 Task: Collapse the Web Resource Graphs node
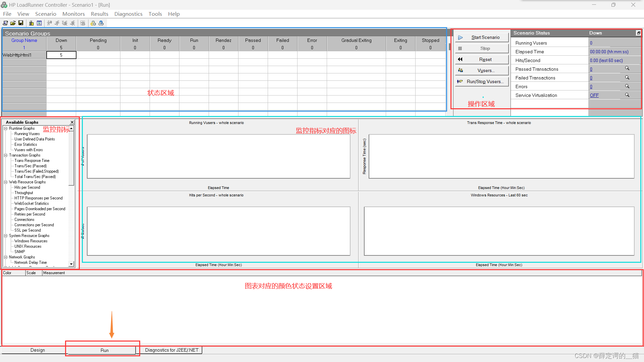(x=6, y=182)
